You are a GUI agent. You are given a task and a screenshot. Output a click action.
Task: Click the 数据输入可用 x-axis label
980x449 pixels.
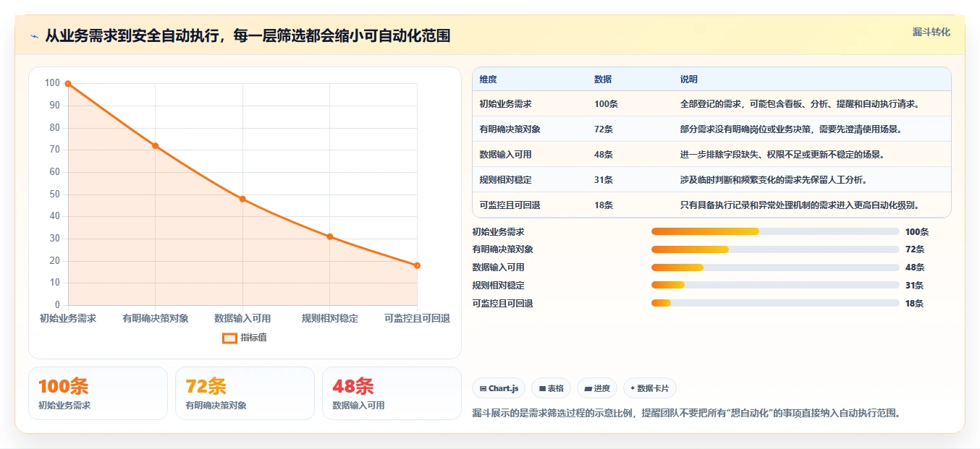[242, 318]
